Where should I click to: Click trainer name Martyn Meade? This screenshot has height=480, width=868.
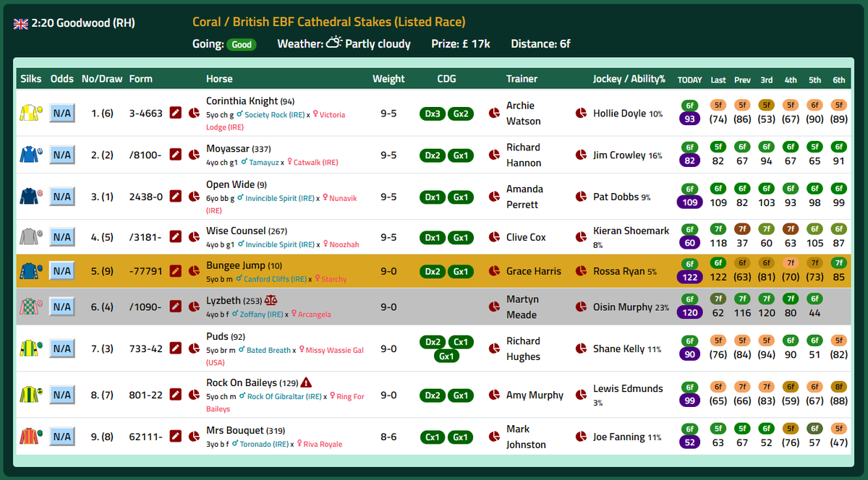(x=522, y=307)
